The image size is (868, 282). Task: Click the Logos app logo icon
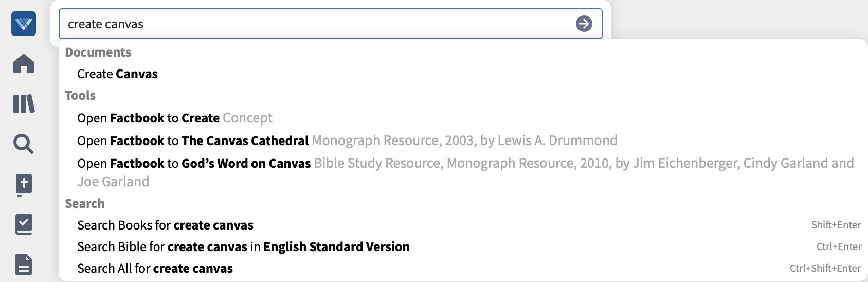point(24,24)
